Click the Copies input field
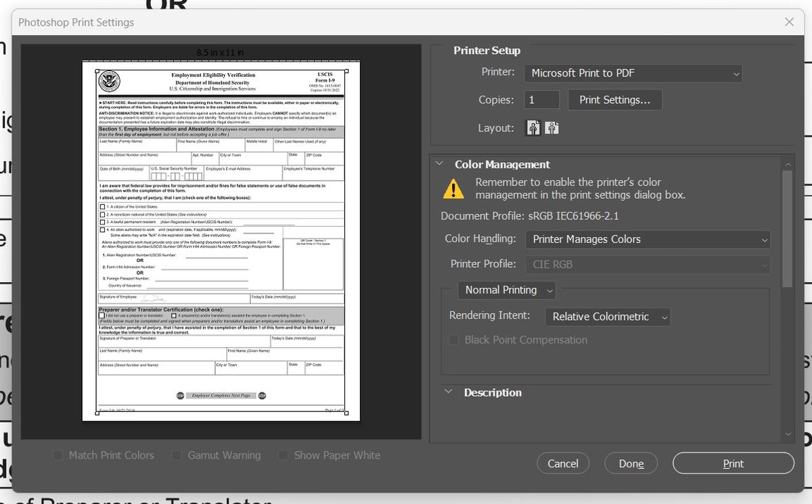 tap(541, 99)
